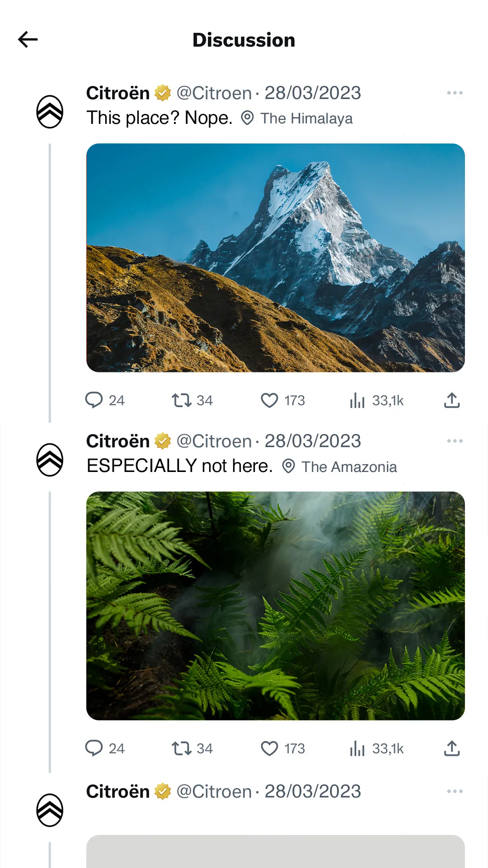View analytics of the Himalaya tweet
This screenshot has height=868, width=488.
[x=357, y=400]
